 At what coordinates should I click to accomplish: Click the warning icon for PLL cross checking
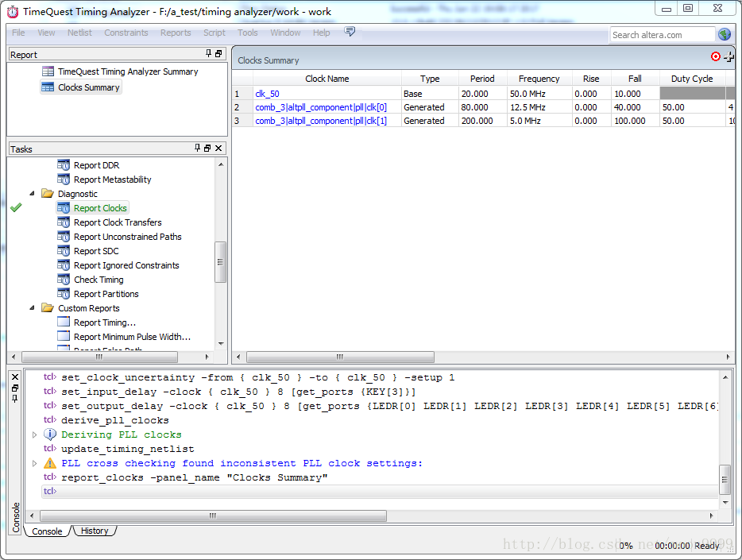pos(50,463)
